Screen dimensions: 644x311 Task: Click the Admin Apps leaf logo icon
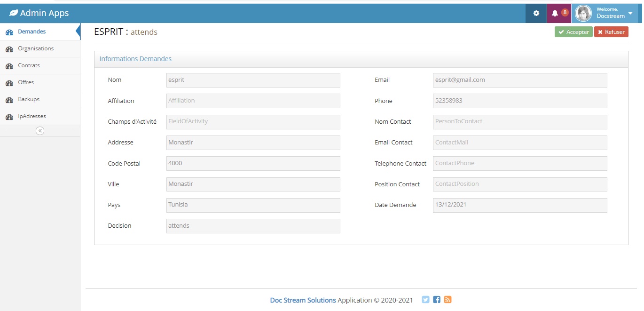[14, 13]
